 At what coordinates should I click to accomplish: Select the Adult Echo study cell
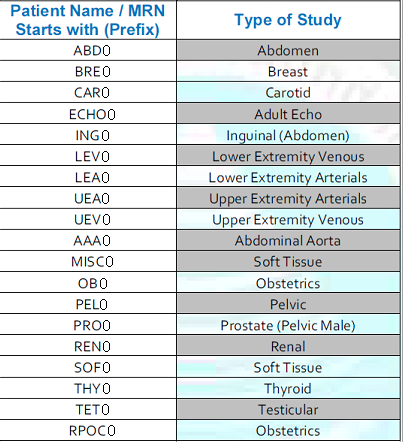tap(288, 114)
